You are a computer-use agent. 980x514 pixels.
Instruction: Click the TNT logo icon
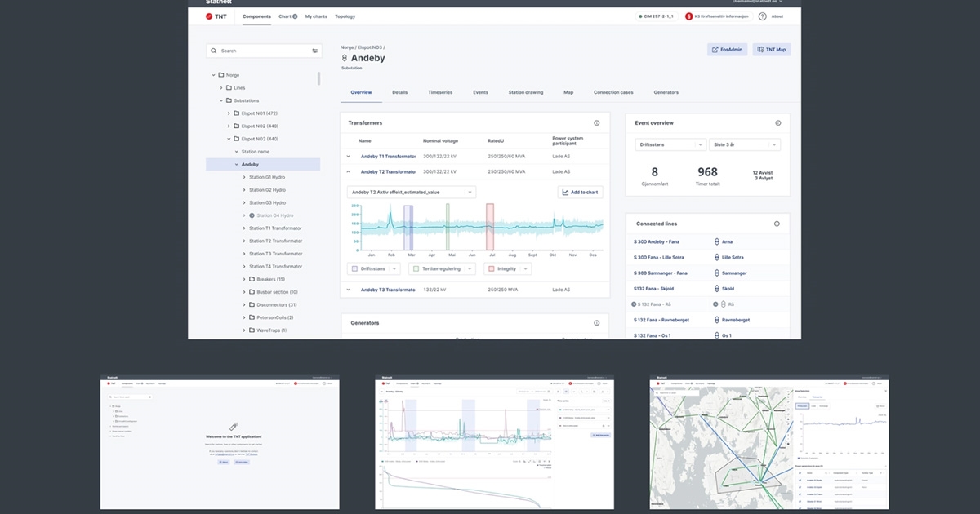209,16
